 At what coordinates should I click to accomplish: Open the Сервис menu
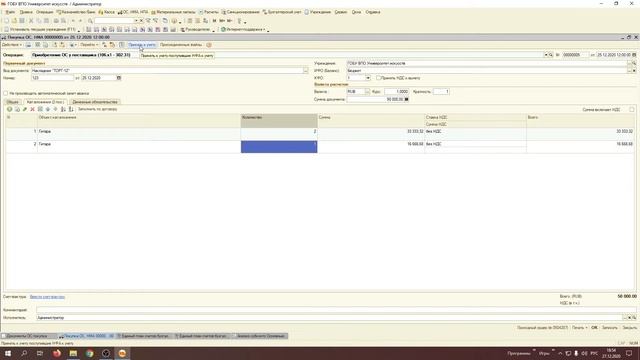pyautogui.click(x=341, y=12)
